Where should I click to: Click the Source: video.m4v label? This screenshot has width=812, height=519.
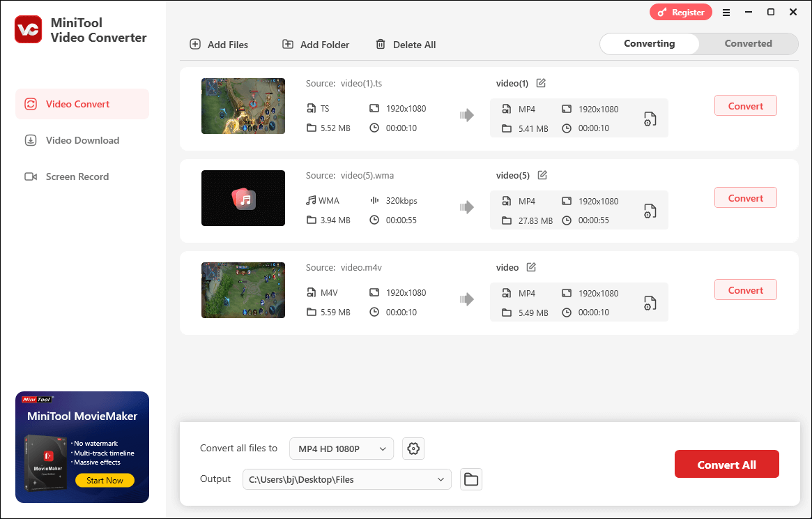tap(344, 268)
